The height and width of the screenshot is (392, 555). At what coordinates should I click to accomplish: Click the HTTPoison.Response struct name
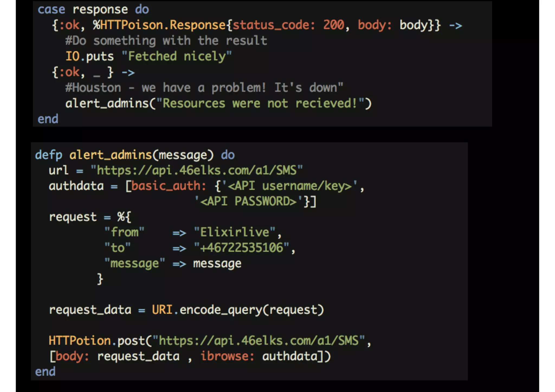(x=159, y=25)
